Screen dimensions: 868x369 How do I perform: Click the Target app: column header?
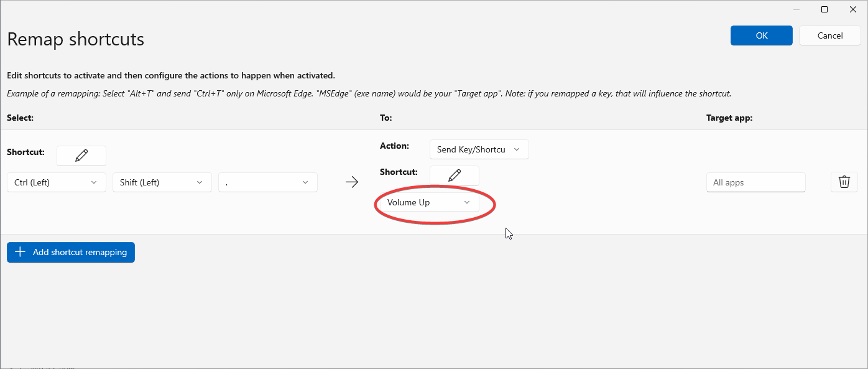pyautogui.click(x=729, y=118)
